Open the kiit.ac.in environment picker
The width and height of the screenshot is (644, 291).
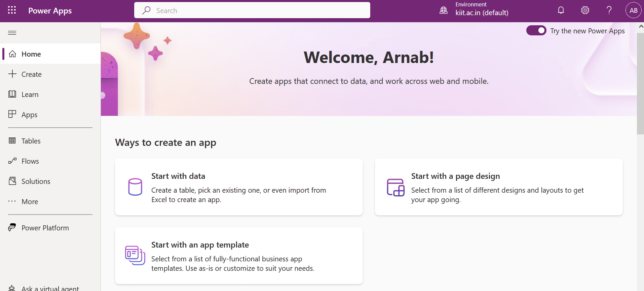[482, 13]
